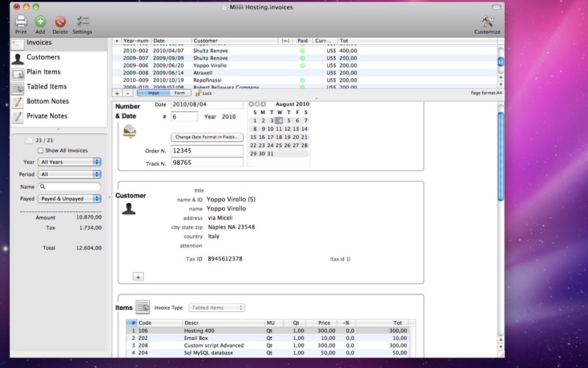
Task: Open Tabled Items in the sidebar
Action: click(46, 87)
